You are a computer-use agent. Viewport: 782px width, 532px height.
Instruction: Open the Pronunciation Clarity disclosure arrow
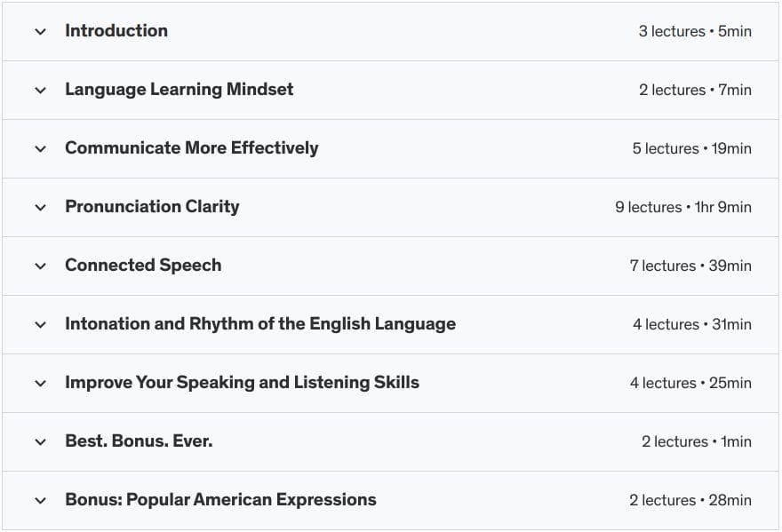point(40,207)
